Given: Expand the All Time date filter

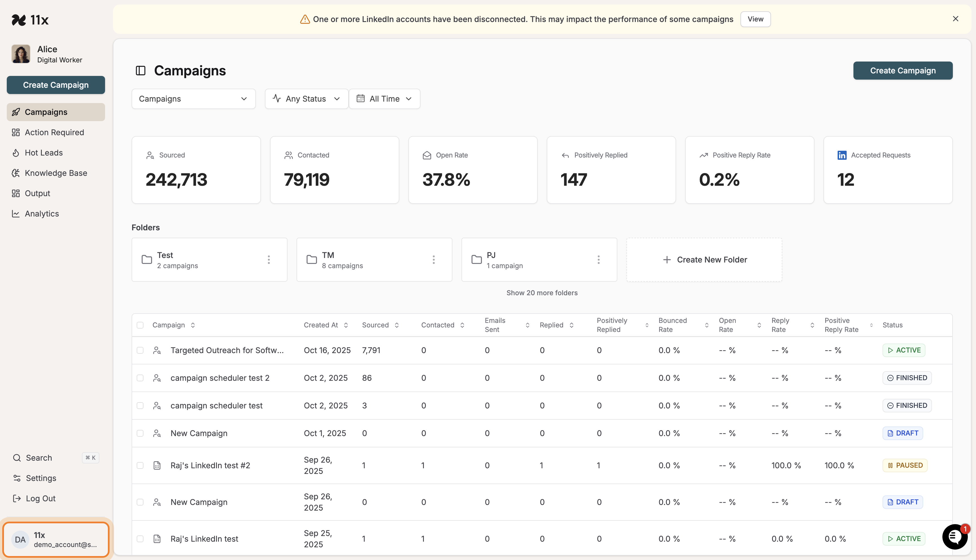Looking at the screenshot, I should click(384, 99).
